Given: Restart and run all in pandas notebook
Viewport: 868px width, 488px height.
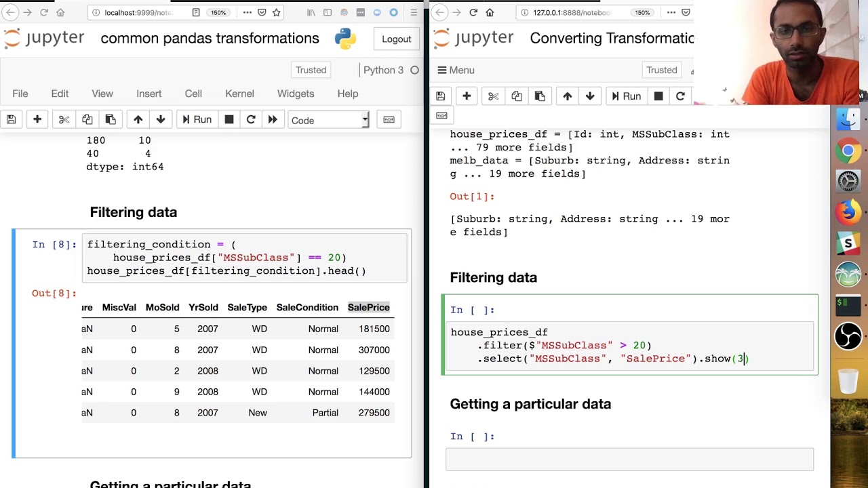Looking at the screenshot, I should pyautogui.click(x=273, y=120).
